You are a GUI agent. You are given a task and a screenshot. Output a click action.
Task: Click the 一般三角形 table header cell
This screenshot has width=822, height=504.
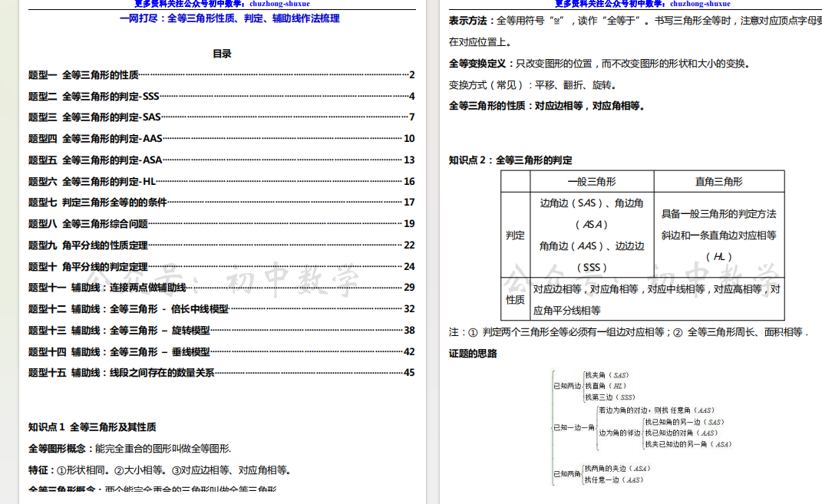(592, 182)
